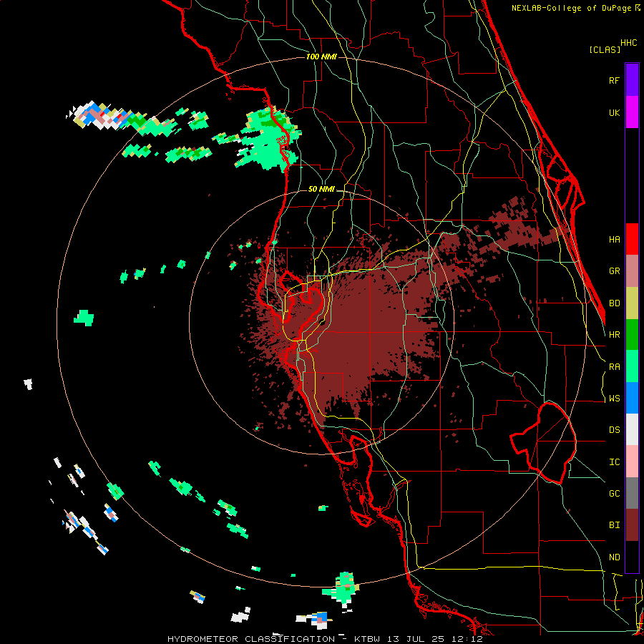Click the HR legend label

coord(614,335)
